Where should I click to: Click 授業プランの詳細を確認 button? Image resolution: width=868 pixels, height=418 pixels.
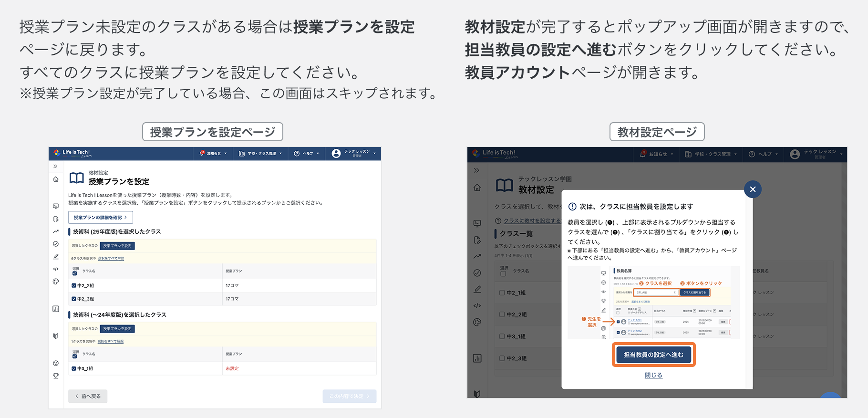[x=101, y=218]
